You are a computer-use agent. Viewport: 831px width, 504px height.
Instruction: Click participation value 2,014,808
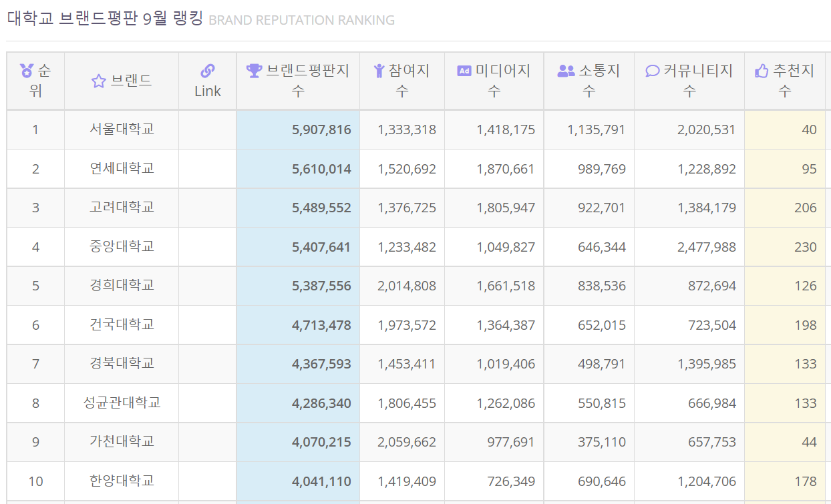coord(407,286)
